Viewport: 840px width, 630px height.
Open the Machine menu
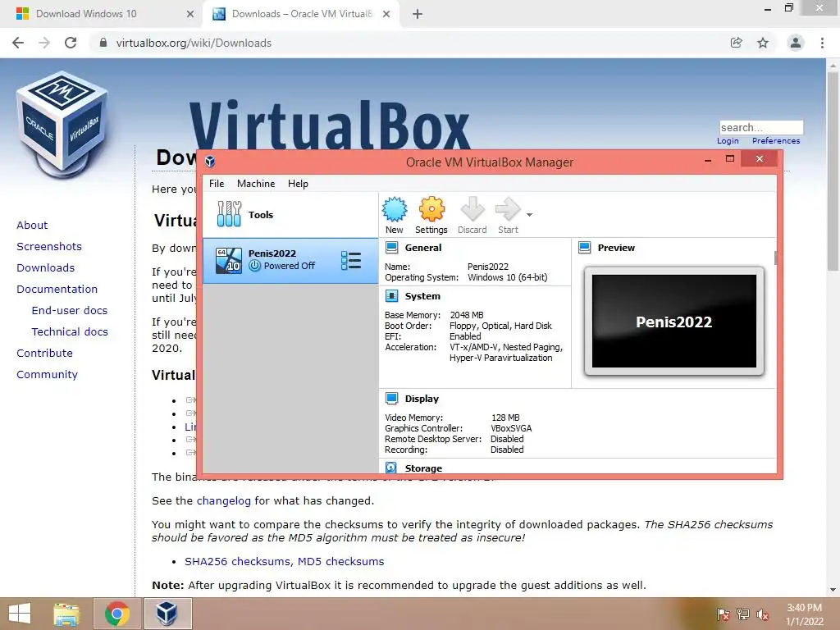256,184
